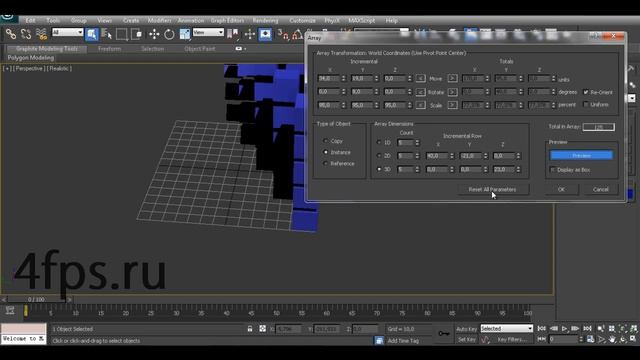
Task: Step to Next Frame
Action: click(x=576, y=329)
